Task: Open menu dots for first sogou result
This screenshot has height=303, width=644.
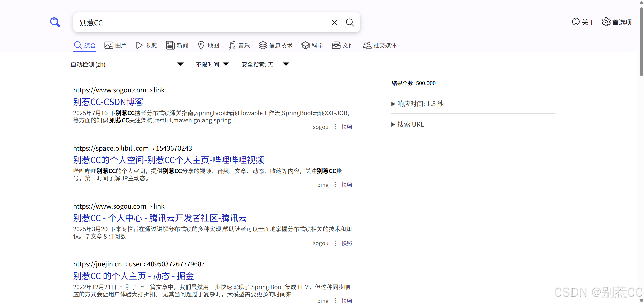Action: pyautogui.click(x=335, y=127)
